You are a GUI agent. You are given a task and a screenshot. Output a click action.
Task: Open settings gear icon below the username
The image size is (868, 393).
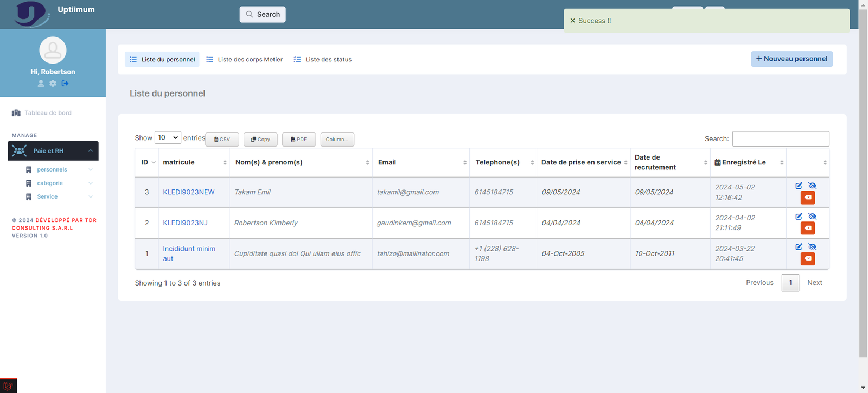53,84
